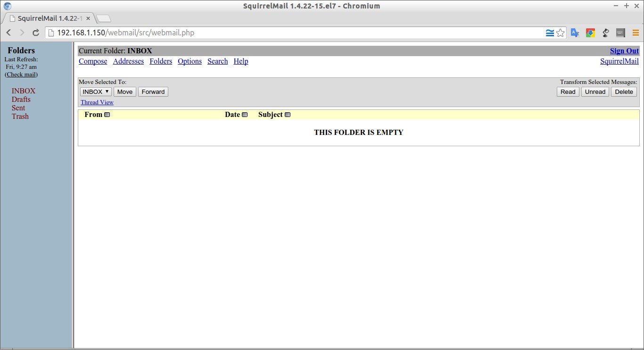644x350 pixels.
Task: Open the INBOX folder in sidebar
Action: point(24,91)
